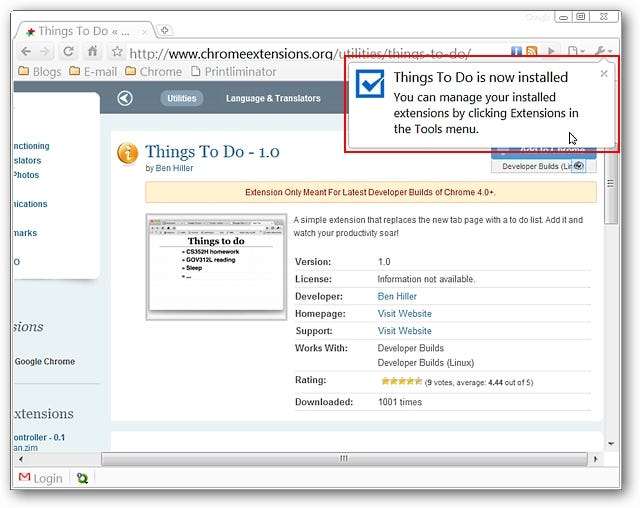
Task: Click the orange RSS feed toolbar icon
Action: point(531,51)
